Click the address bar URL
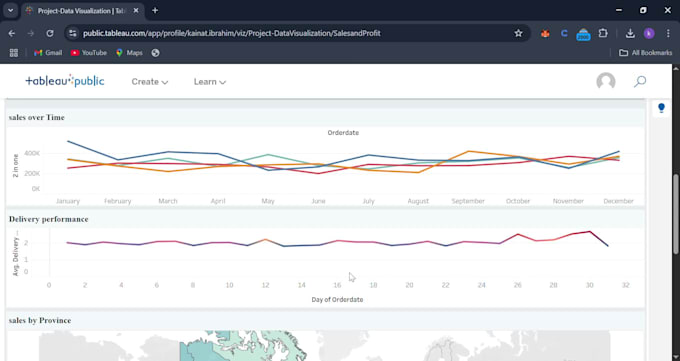The width and height of the screenshot is (680, 361). tap(232, 33)
